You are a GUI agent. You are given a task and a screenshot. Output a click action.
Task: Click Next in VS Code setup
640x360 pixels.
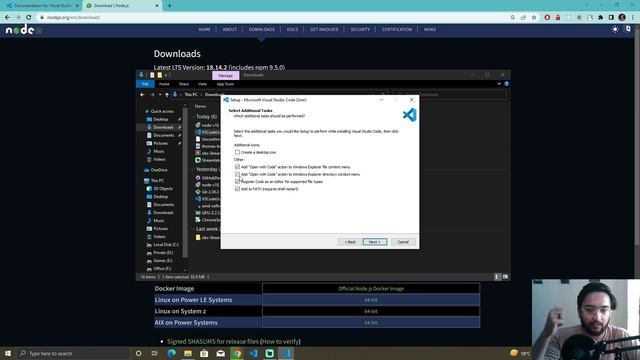[375, 242]
